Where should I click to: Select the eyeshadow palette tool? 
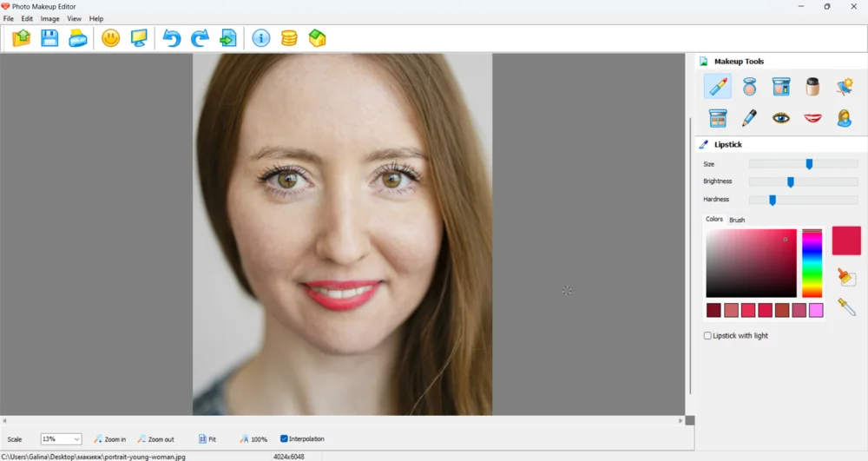point(717,118)
